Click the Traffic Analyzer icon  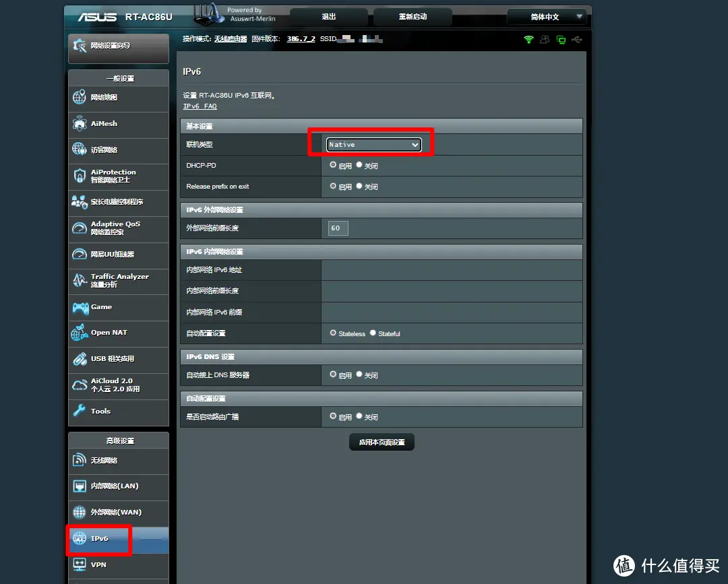point(79,280)
